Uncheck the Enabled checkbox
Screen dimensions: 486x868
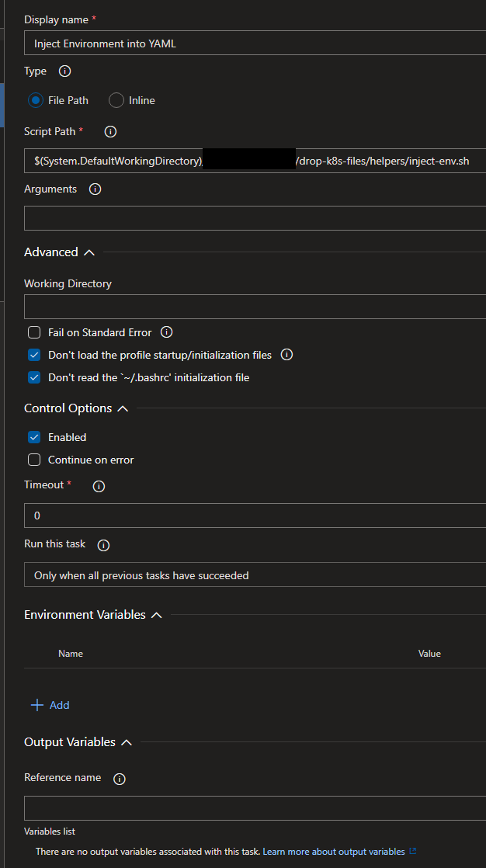pos(34,437)
